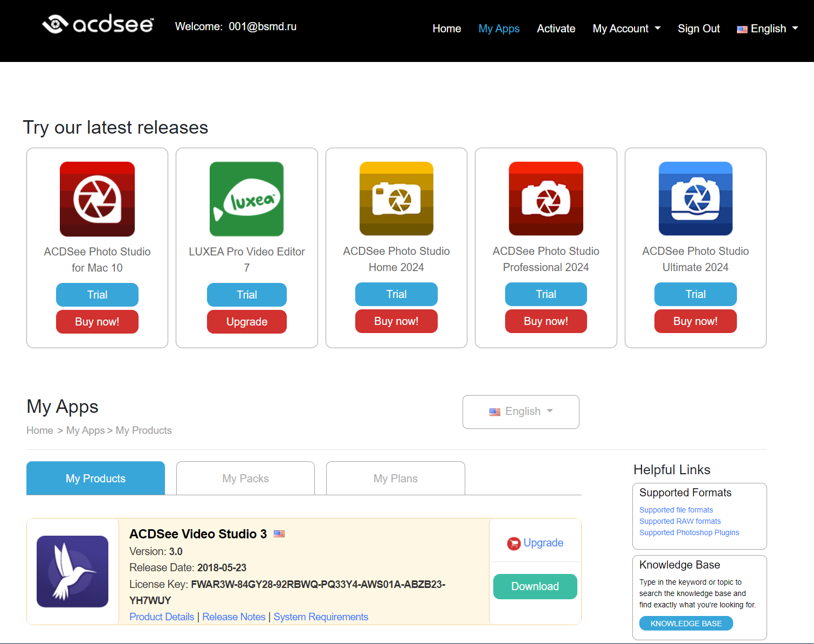The width and height of the screenshot is (814, 644).
Task: Click the Release Date 2018-05-23 text
Action: click(188, 567)
